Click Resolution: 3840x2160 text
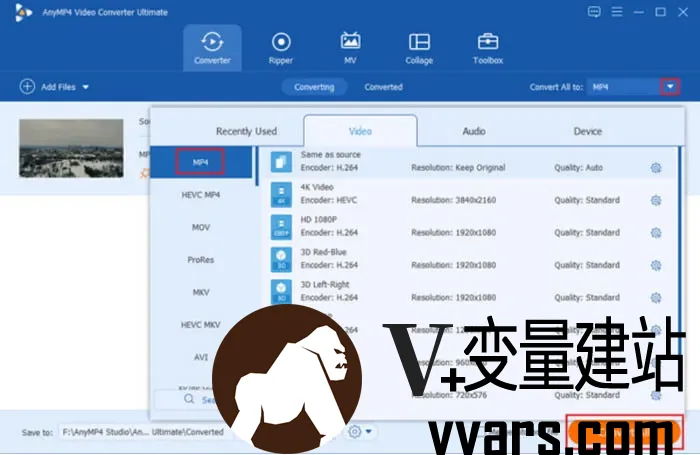Image resolution: width=700 pixels, height=455 pixels. click(x=454, y=200)
